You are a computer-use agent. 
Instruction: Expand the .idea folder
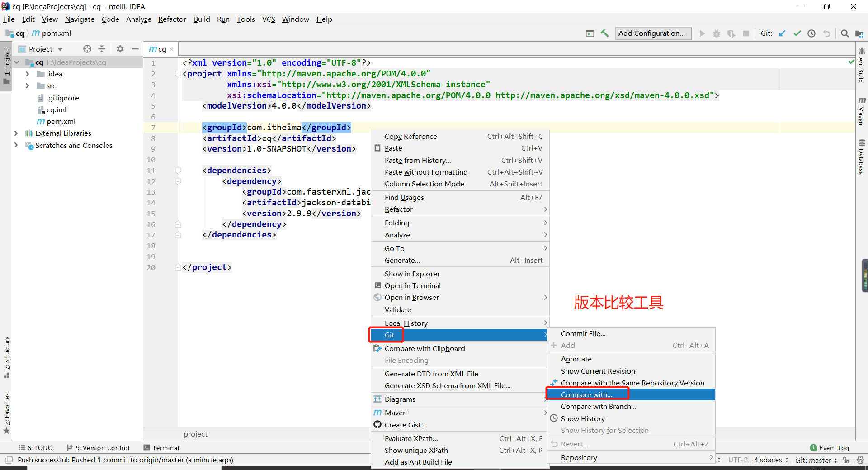point(27,74)
